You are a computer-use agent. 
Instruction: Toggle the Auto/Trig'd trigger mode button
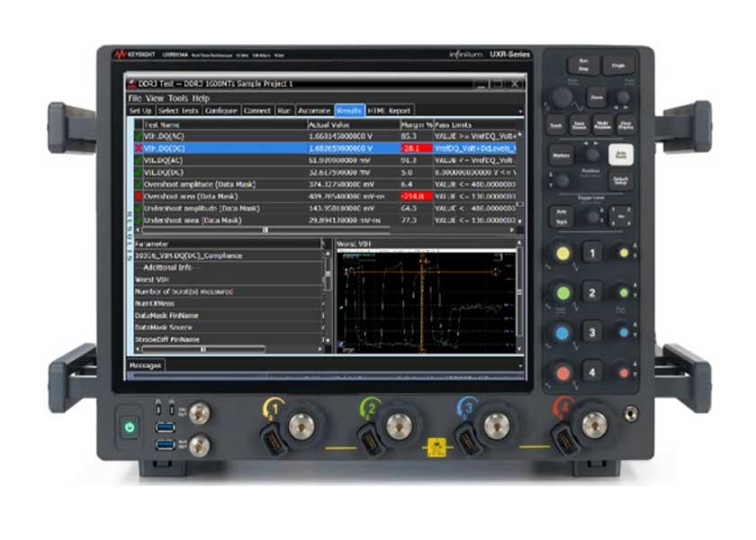[x=562, y=217]
